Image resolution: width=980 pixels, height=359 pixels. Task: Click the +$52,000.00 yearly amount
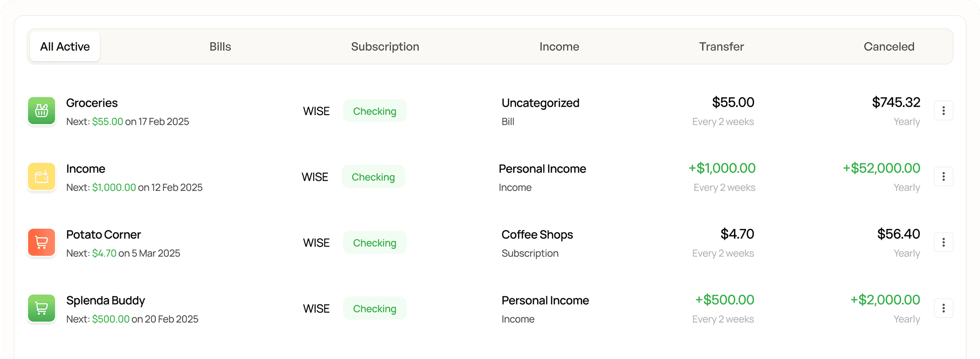(x=881, y=168)
